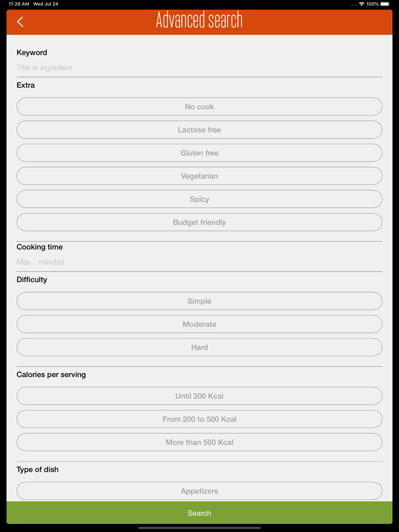Screen dimensions: 399x532
Task: Choose Simple difficulty
Action: coord(199,301)
